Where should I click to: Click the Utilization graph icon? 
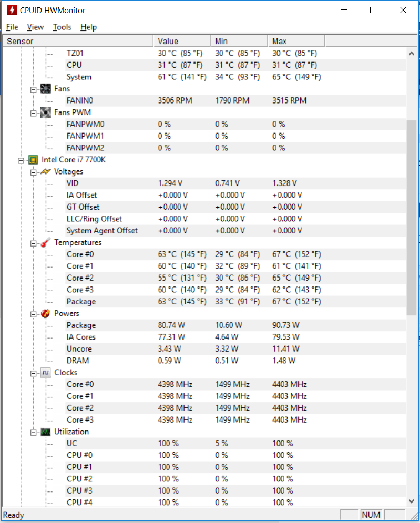(x=45, y=432)
